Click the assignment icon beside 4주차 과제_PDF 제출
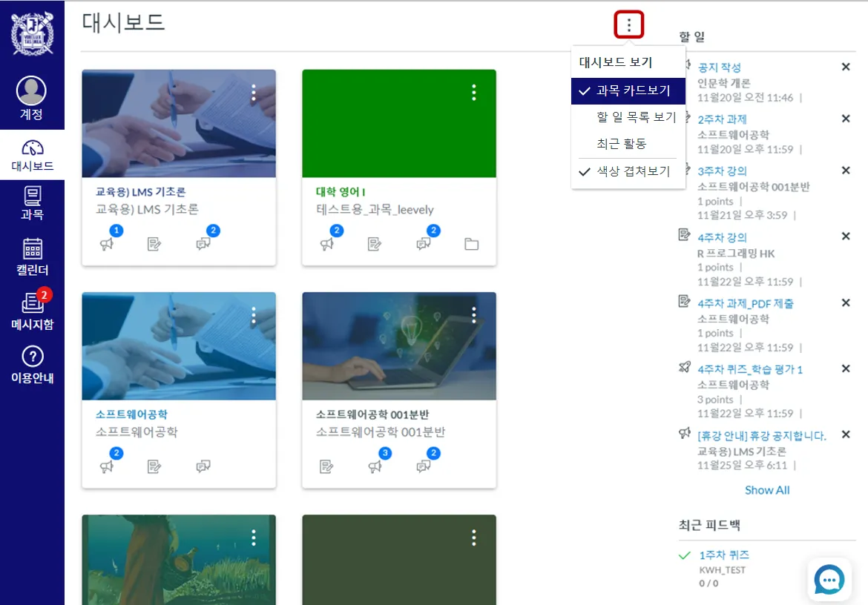Viewport: 868px width, 605px height. [x=685, y=302]
